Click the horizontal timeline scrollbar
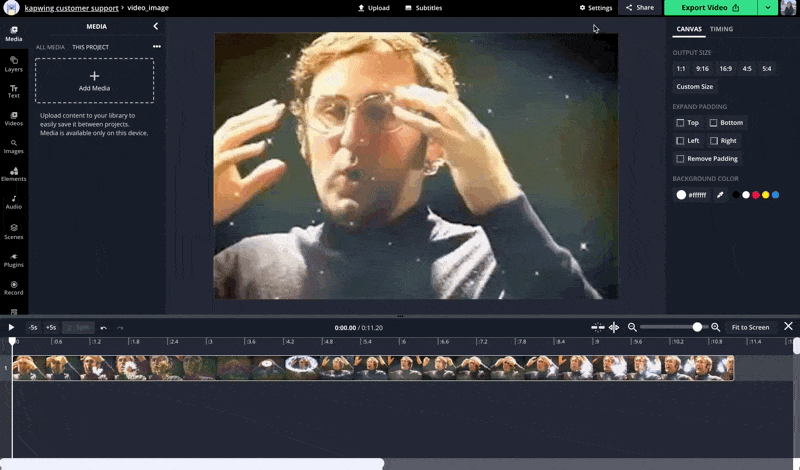The height and width of the screenshot is (470, 800). coord(192,464)
